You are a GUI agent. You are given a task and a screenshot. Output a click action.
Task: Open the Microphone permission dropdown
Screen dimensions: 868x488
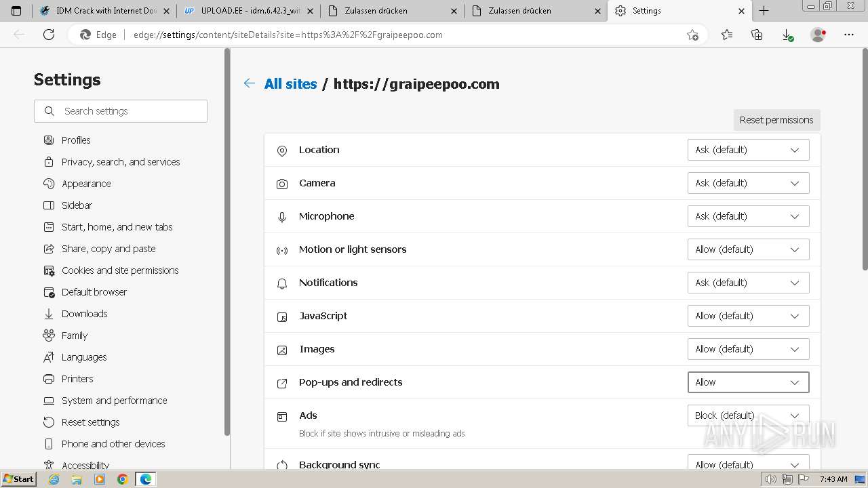[x=748, y=216]
